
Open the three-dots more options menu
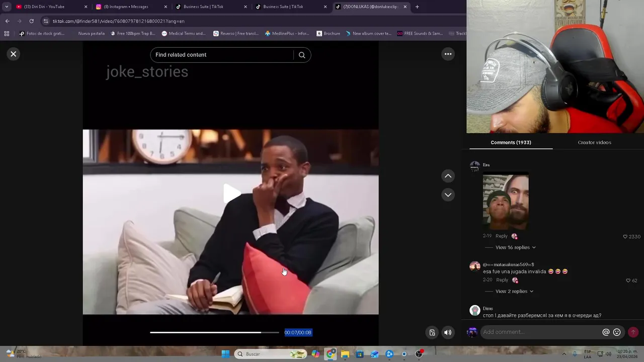448,54
